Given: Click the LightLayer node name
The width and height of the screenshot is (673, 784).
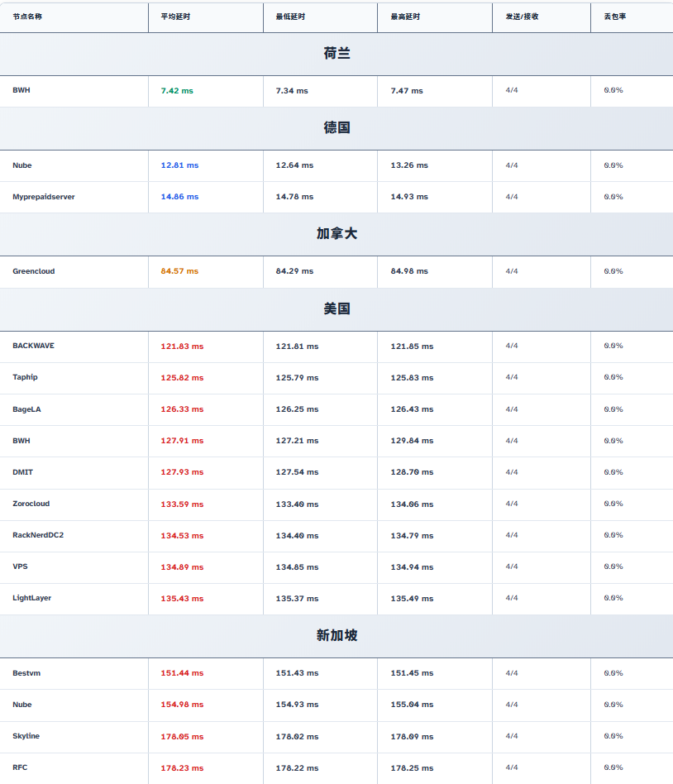Looking at the screenshot, I should click(32, 598).
